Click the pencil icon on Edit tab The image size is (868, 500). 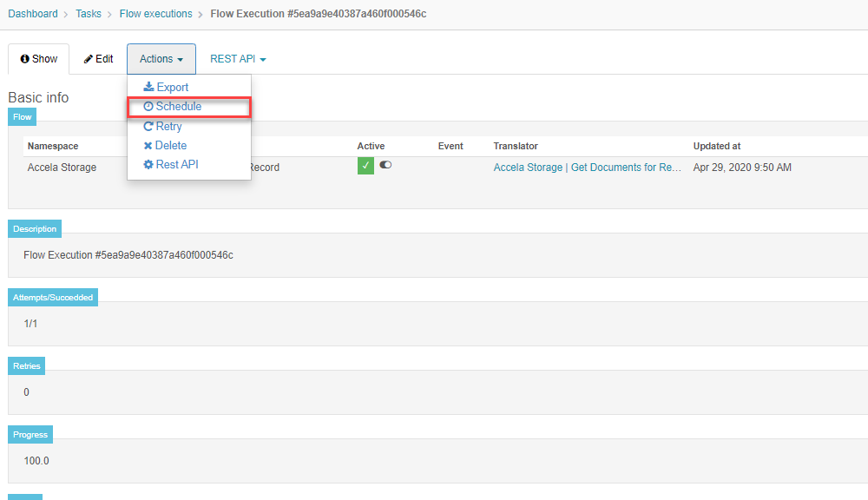88,59
